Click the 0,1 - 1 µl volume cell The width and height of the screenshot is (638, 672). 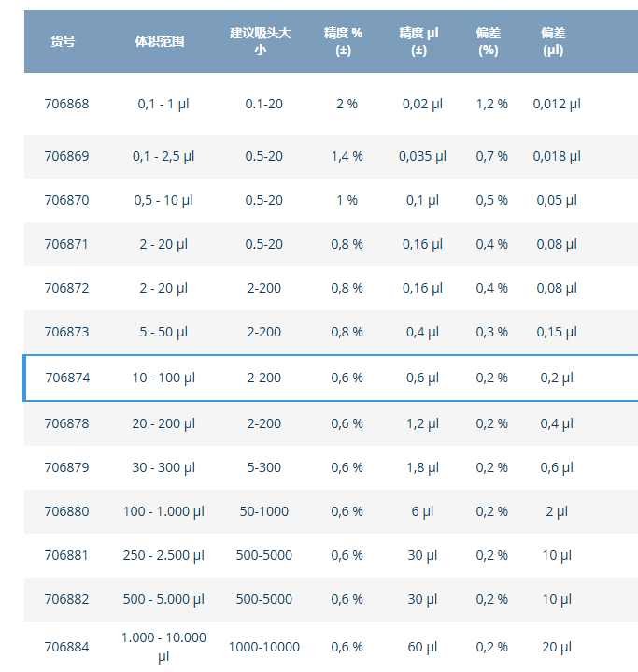coord(163,104)
